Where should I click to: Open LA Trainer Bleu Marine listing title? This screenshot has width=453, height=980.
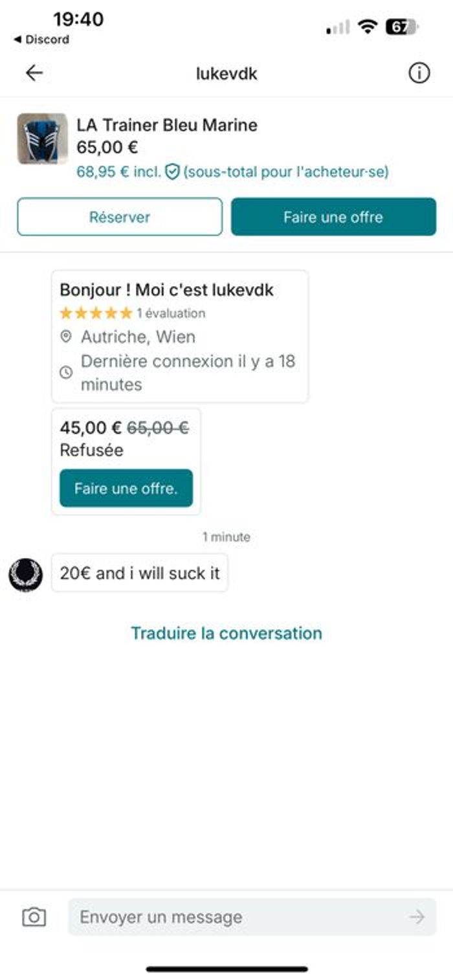[167, 125]
